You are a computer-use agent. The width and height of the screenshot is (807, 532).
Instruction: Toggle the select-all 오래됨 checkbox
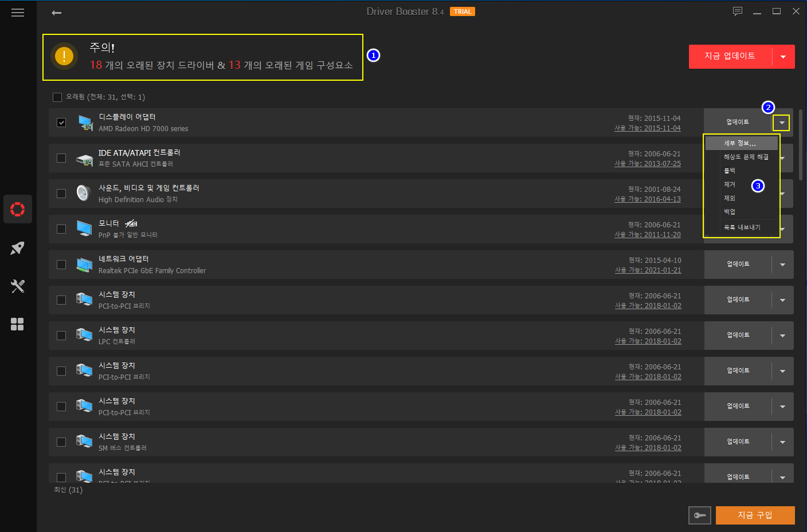tap(57, 97)
